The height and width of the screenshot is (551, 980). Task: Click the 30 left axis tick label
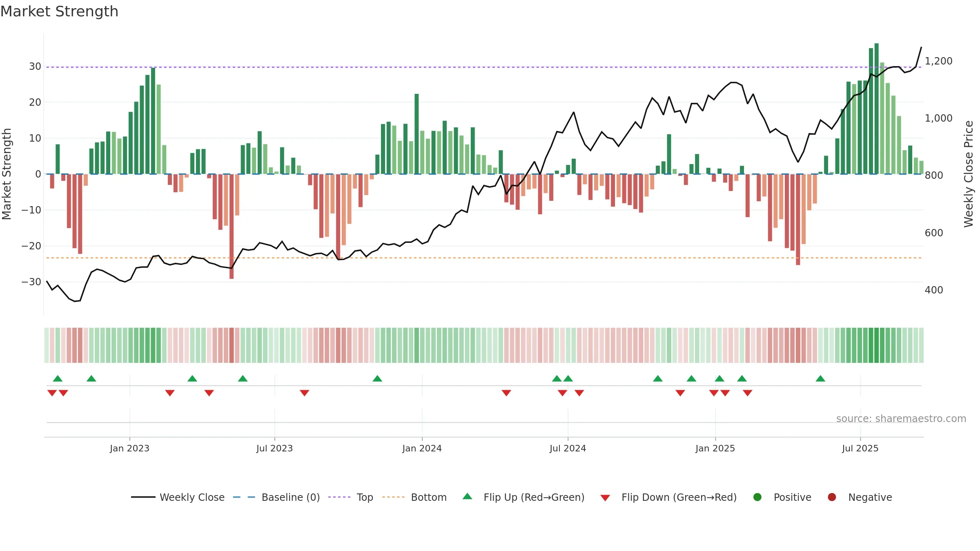click(35, 67)
